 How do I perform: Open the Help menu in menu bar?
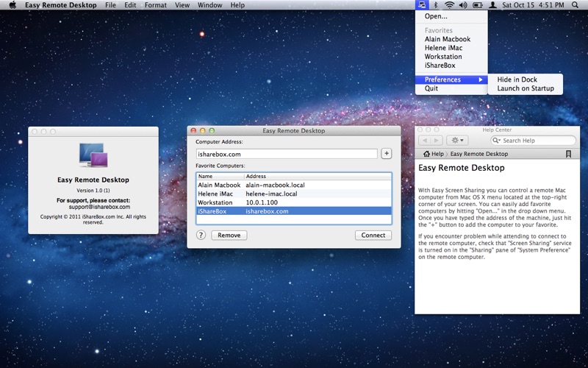point(237,5)
